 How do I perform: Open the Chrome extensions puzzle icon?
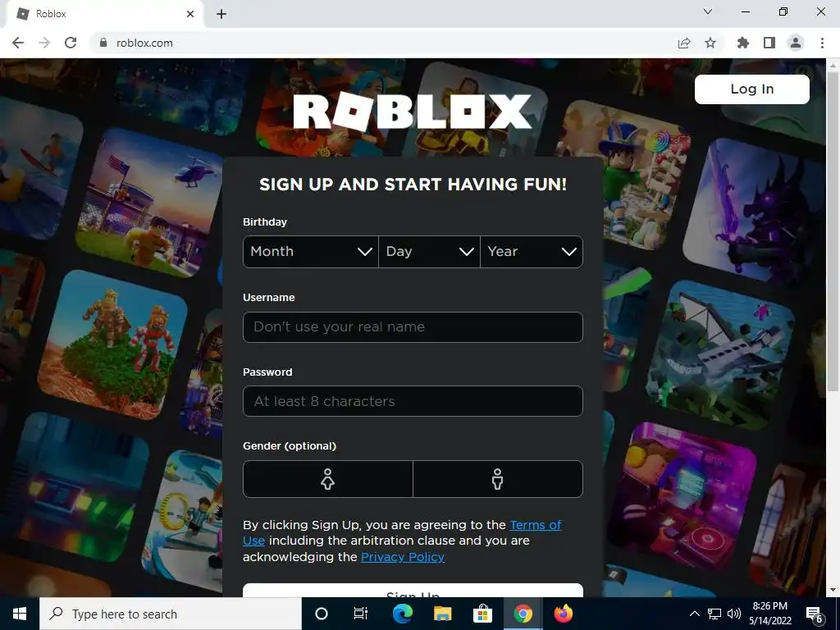(x=743, y=43)
